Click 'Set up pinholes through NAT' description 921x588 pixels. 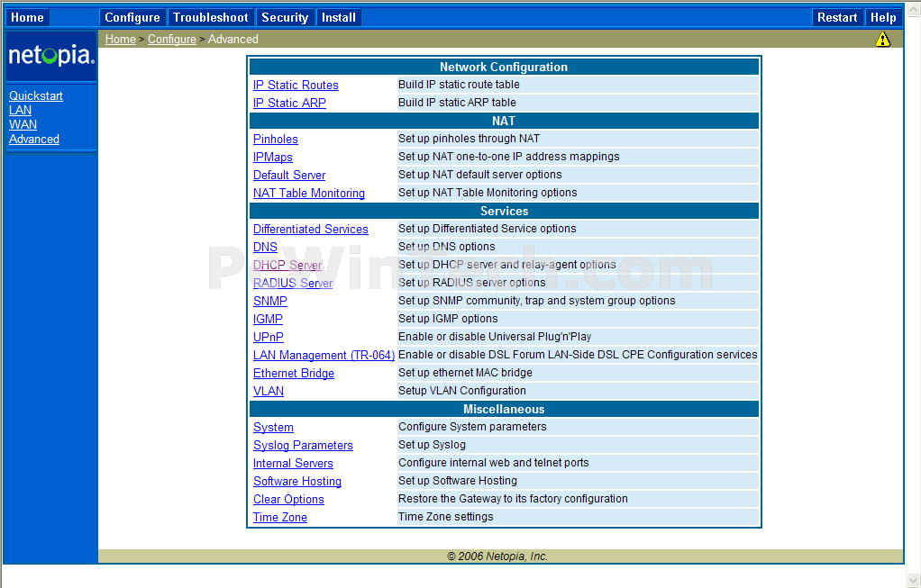click(x=469, y=139)
